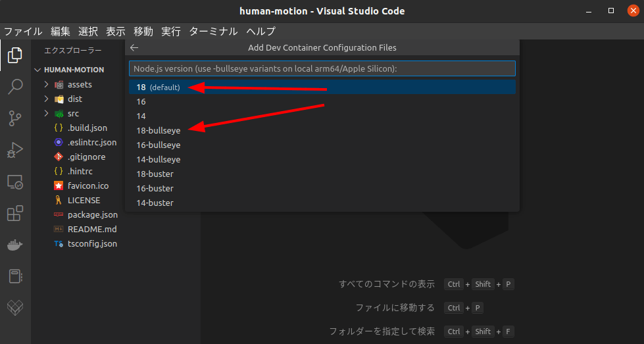Click the フォルダーを指定して検索 shortcut hint
644x344 pixels.
pyautogui.click(x=382, y=332)
